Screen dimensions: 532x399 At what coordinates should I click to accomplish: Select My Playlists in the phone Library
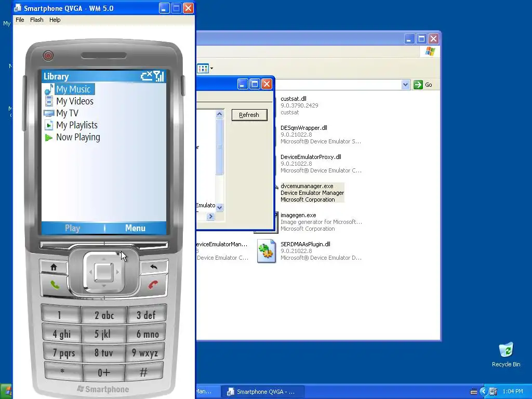click(77, 125)
